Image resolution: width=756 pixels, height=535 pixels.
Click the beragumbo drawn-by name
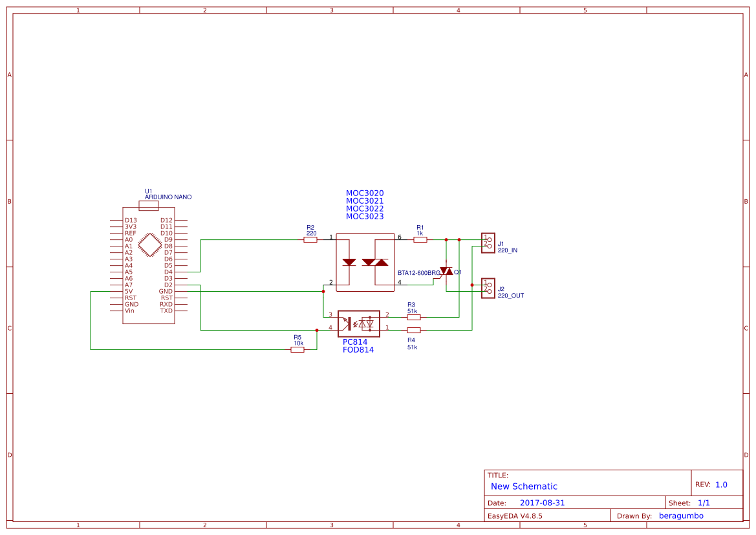682,515
